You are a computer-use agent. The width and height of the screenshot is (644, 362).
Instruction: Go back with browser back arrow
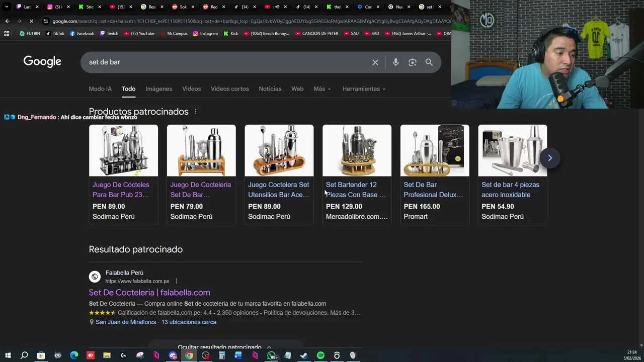7,21
